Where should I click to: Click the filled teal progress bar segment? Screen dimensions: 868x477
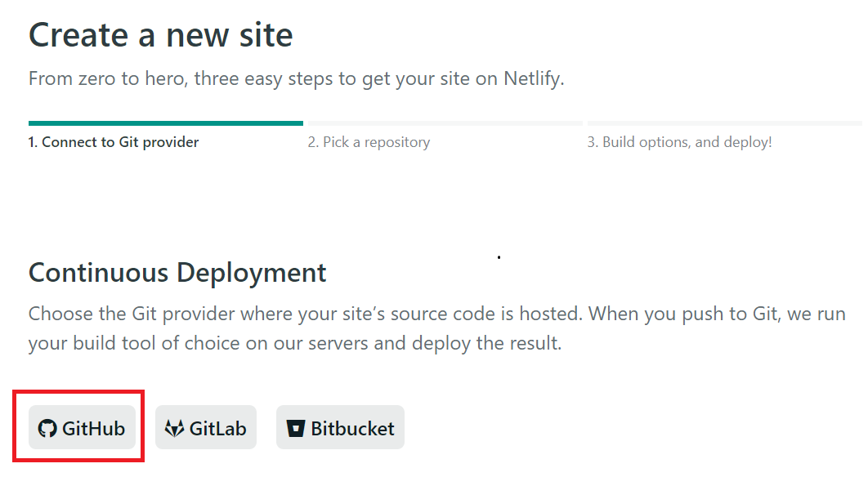[166, 120]
